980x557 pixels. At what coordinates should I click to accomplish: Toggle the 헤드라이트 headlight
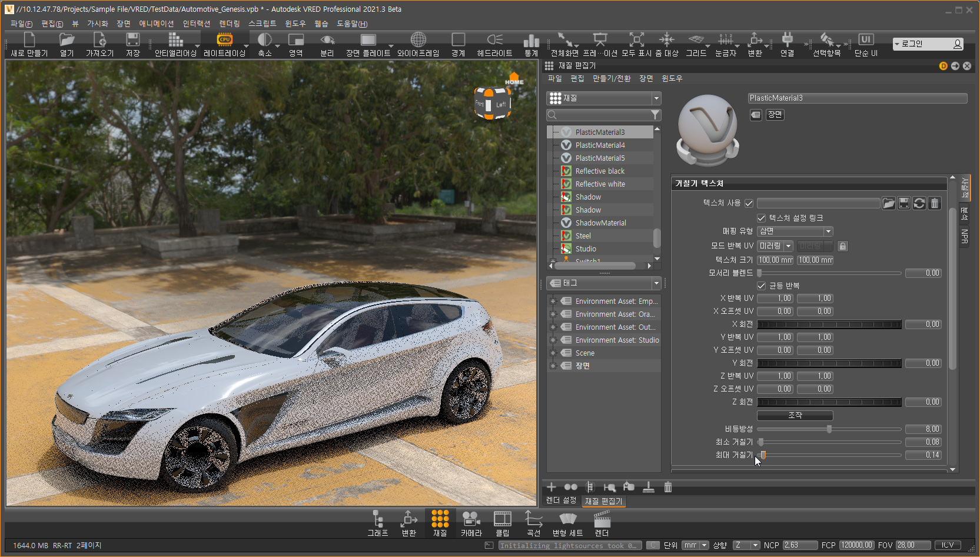tap(494, 44)
